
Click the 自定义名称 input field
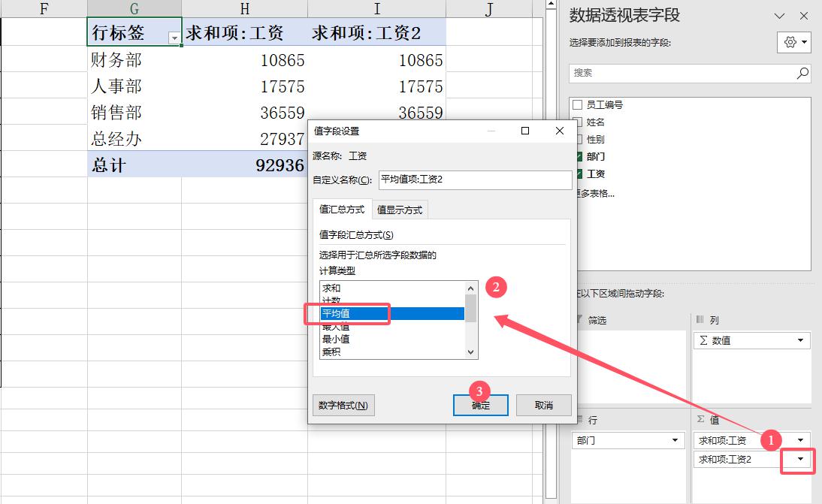click(x=475, y=180)
